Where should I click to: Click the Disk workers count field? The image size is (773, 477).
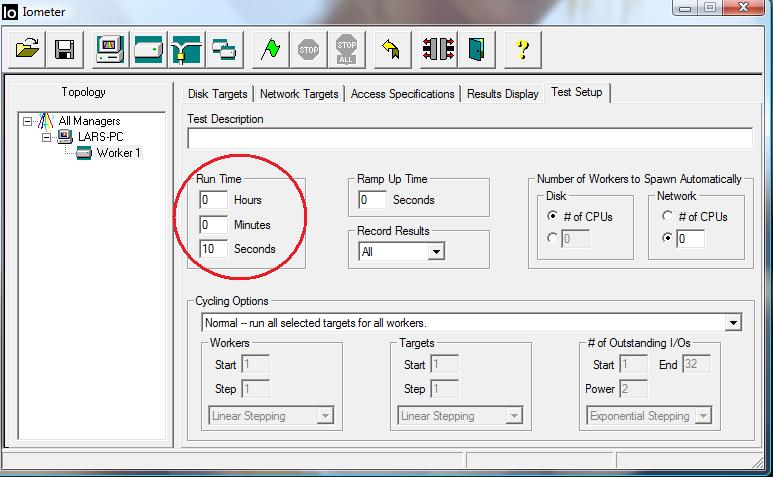575,239
